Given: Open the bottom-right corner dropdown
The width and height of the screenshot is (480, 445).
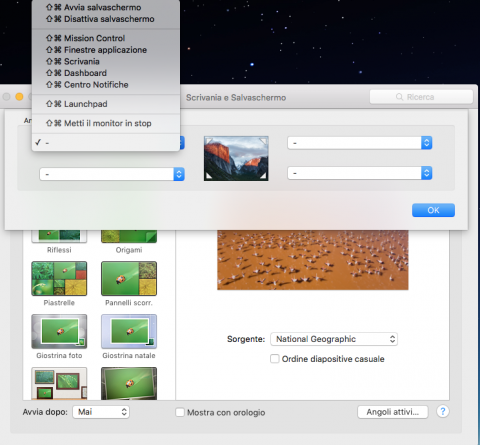Looking at the screenshot, I should pos(360,173).
